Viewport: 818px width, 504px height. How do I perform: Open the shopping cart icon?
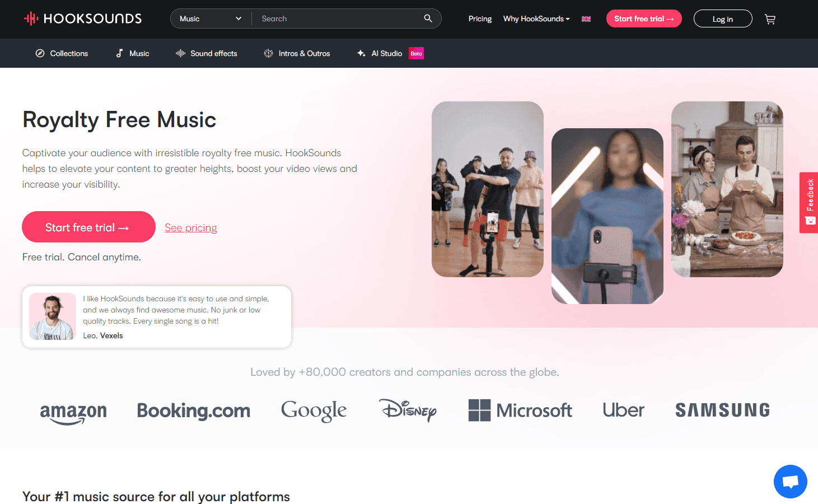[x=770, y=19]
